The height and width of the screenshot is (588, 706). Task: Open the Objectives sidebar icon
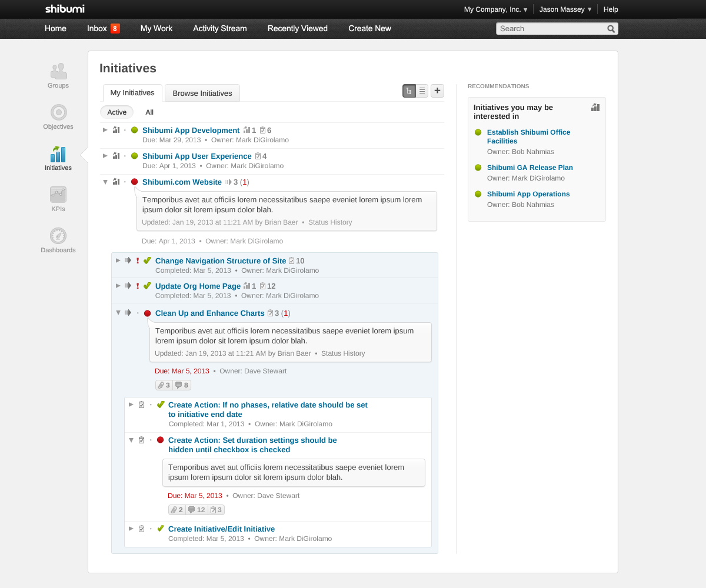[58, 112]
